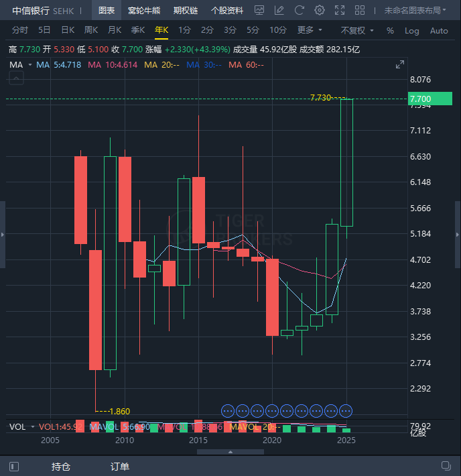Click MA 10:4.614 indicator label
The height and width of the screenshot is (476, 461).
tap(113, 64)
